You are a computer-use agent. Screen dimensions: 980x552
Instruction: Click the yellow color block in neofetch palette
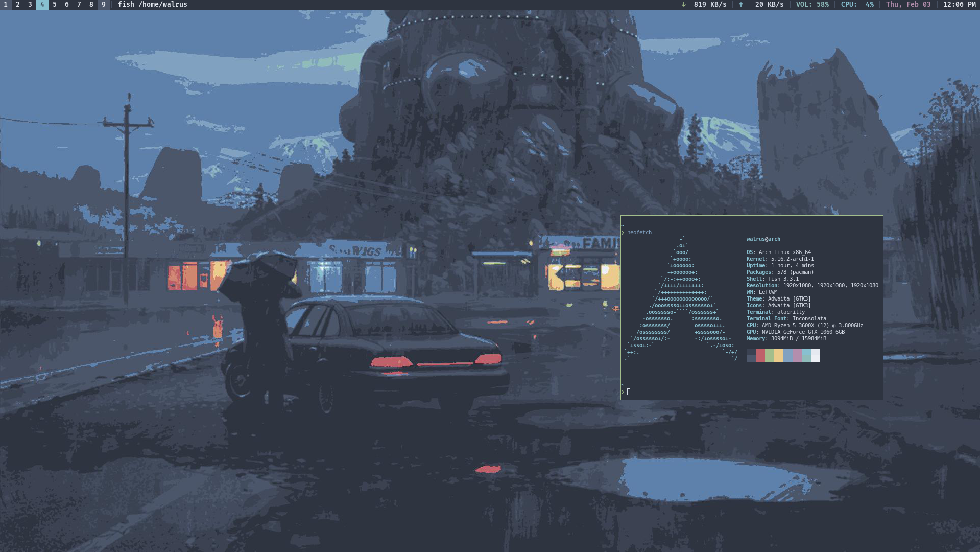point(779,355)
